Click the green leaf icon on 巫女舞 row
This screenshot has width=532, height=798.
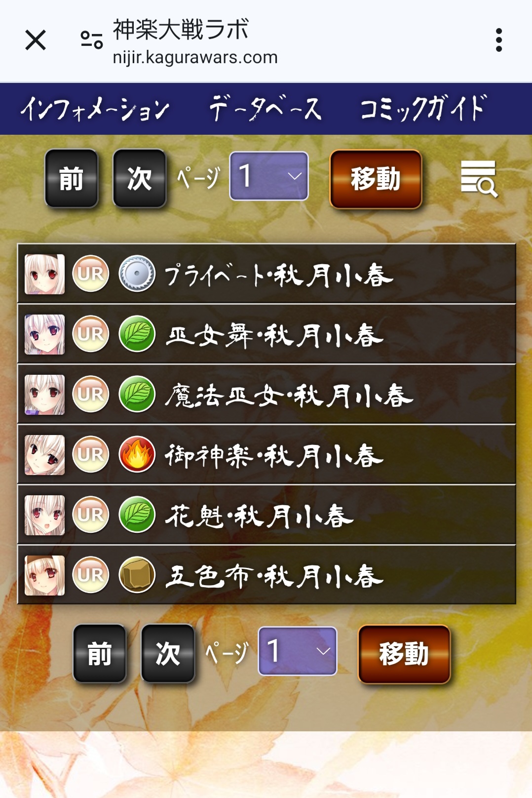coord(137,334)
